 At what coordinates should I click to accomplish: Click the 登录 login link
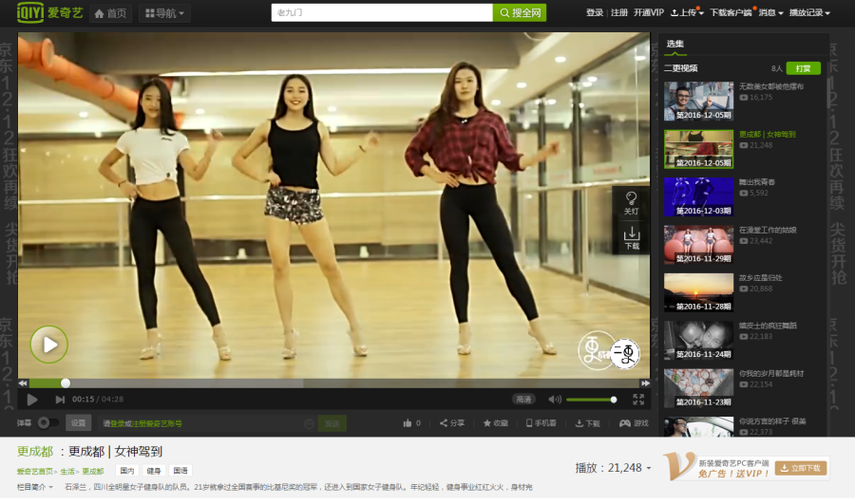[x=595, y=12]
